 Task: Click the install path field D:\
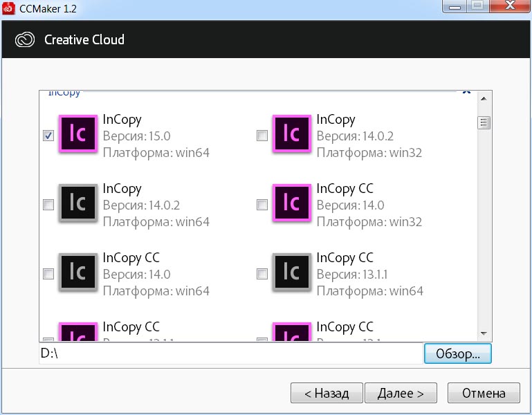click(231, 353)
